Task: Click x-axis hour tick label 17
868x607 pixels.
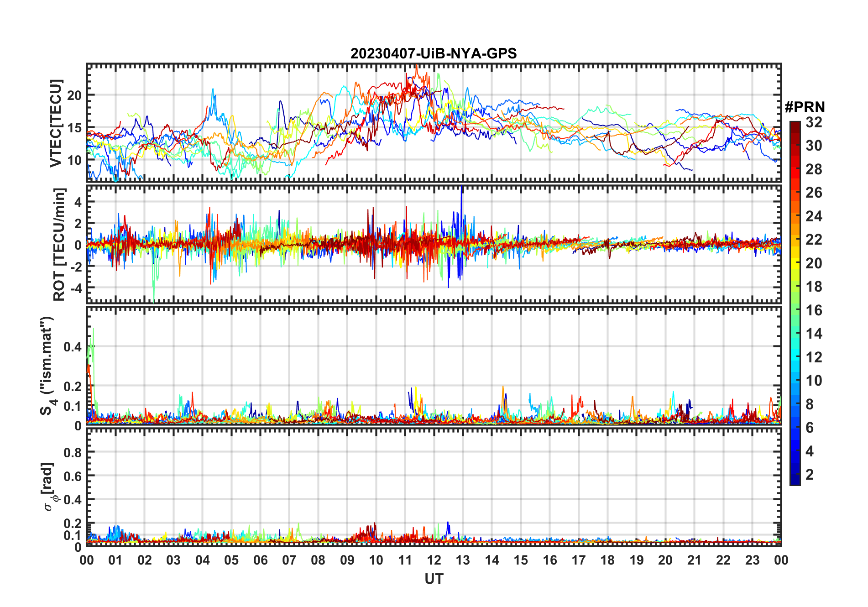Action: [x=579, y=560]
